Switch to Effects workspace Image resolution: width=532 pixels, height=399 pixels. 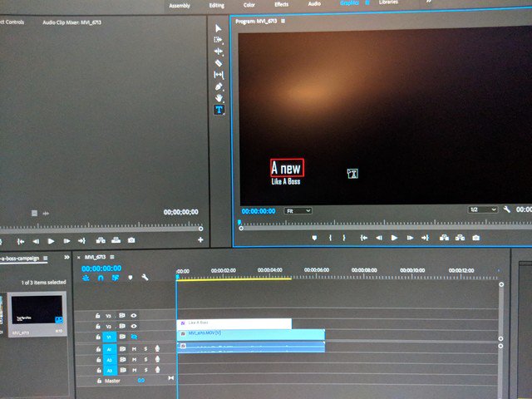tap(281, 4)
